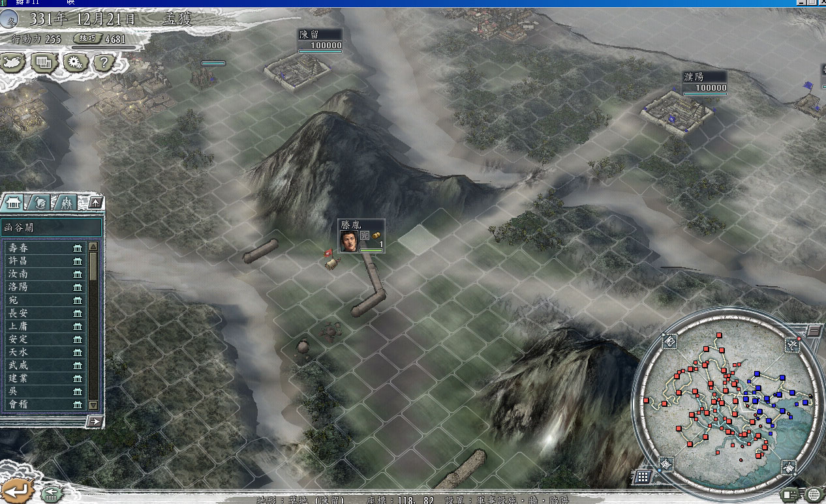
Task: Switch to the cities building tab
Action: [x=14, y=203]
